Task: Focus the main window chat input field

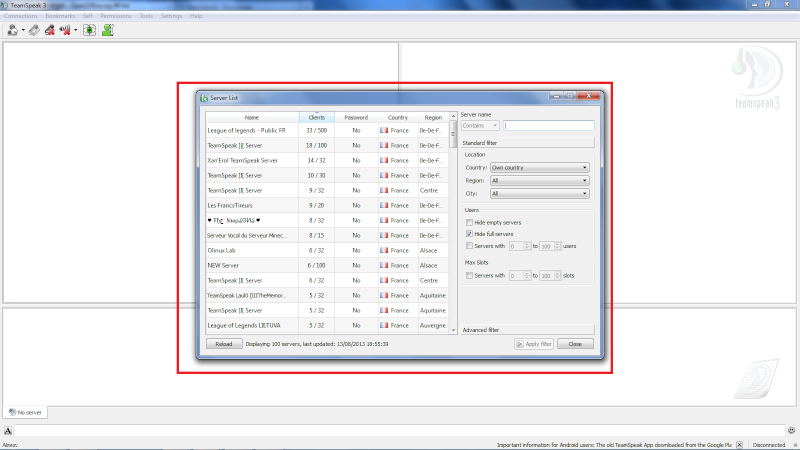Action: [x=399, y=431]
